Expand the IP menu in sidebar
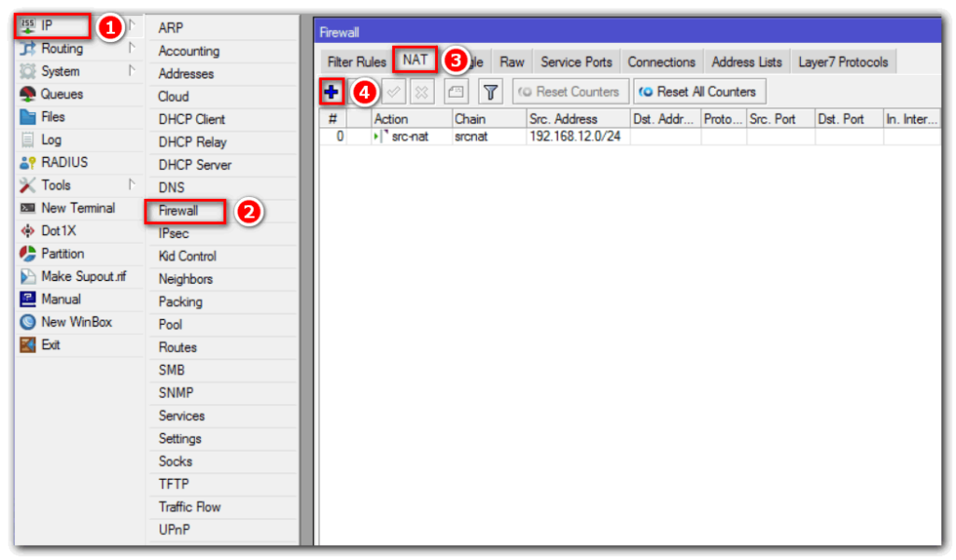This screenshot has width=956, height=560. tap(48, 26)
